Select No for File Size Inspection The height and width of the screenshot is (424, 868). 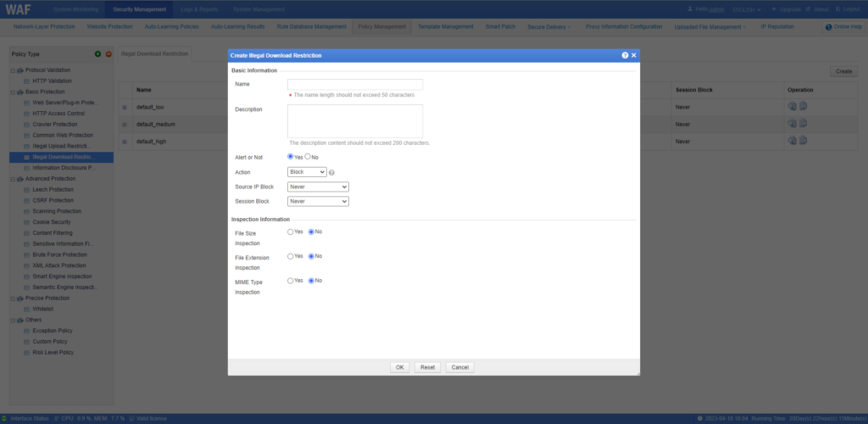tap(311, 232)
